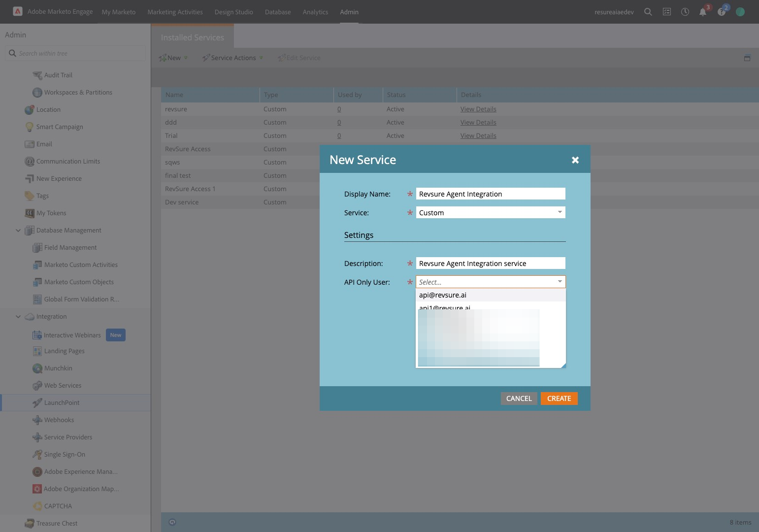
Task: Open the user profile avatar
Action: (740, 12)
